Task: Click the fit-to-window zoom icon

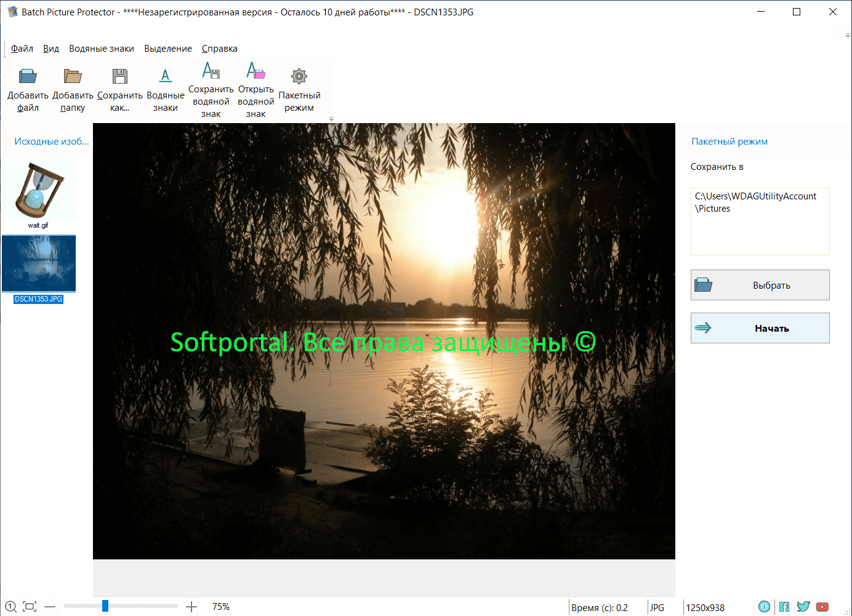Action: pos(30,607)
